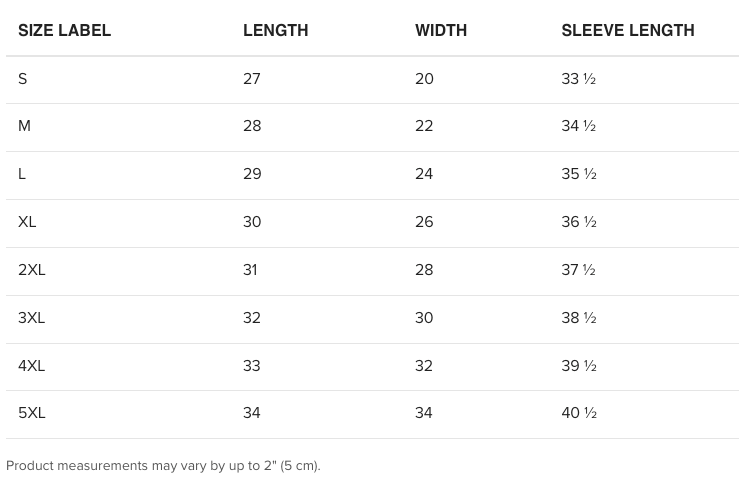Select the L size row label
The height and width of the screenshot is (491, 739).
[22, 174]
